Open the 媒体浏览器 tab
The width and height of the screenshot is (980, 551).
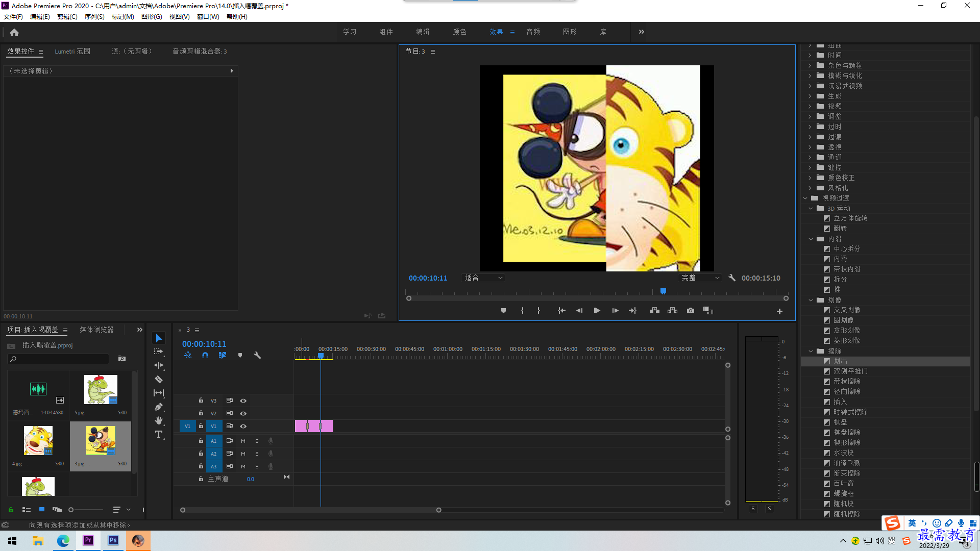click(96, 330)
